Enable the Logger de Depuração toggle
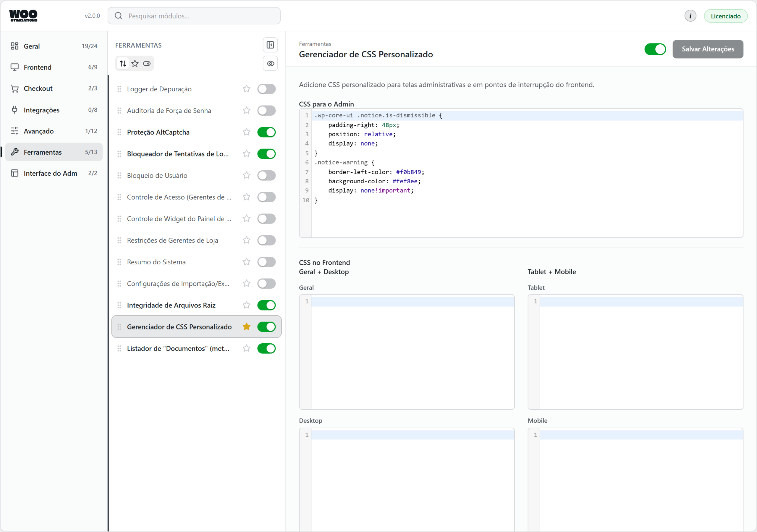 click(266, 89)
